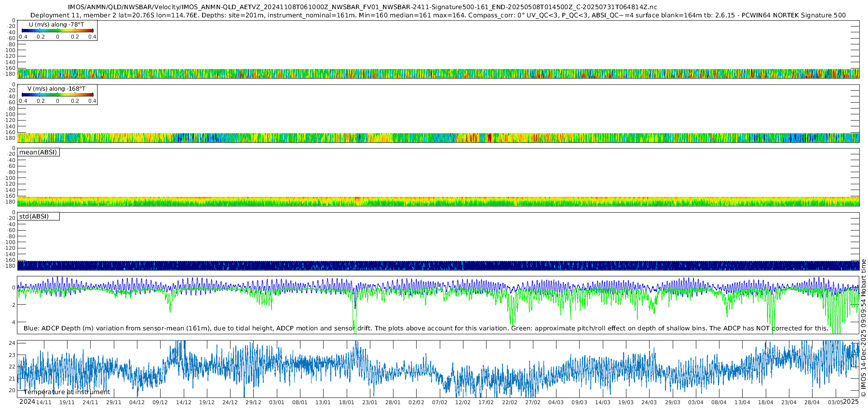This screenshot has width=868, height=410.
Task: Select the mean(ABSI) panel label
Action: [38, 152]
